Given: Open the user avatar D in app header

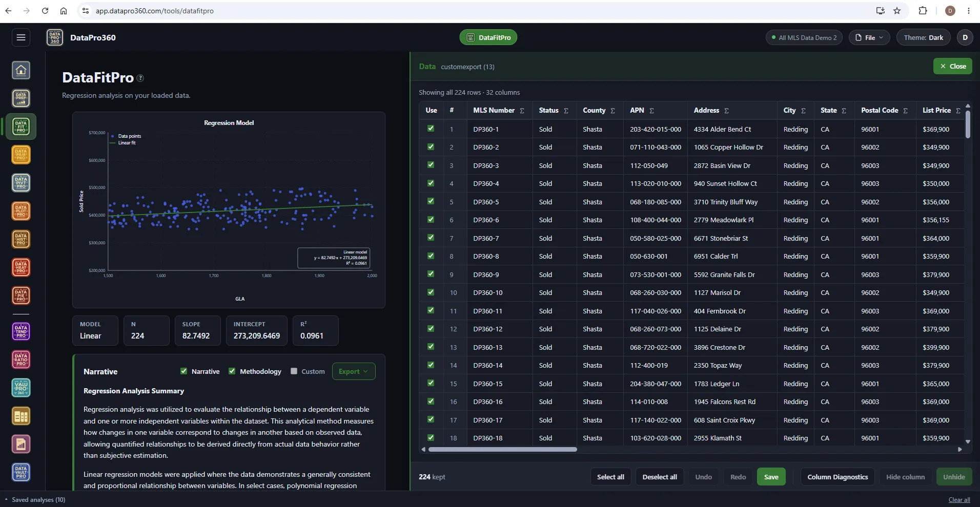Looking at the screenshot, I should pyautogui.click(x=965, y=37).
